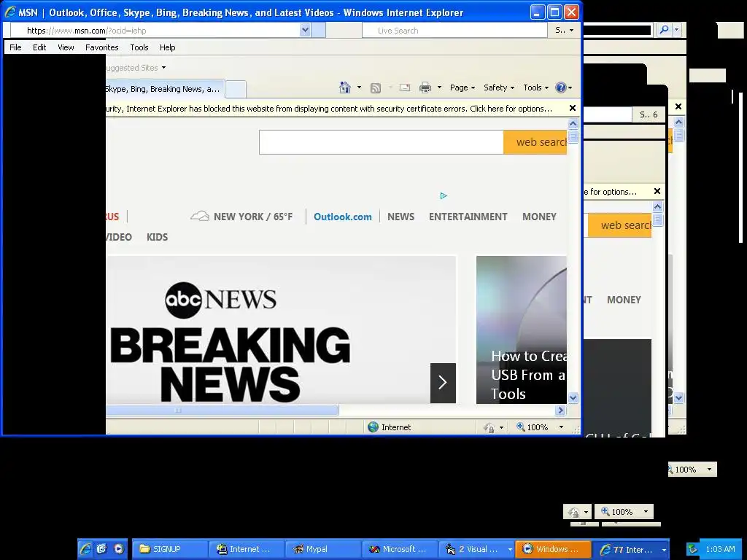Click the address bar URL field
Image resolution: width=747 pixels, height=560 pixels.
[155, 31]
